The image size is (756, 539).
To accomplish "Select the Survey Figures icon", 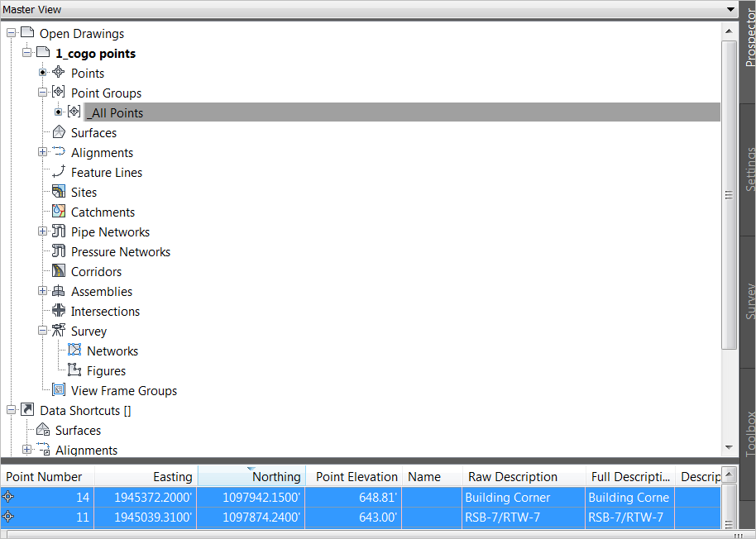I will 74,370.
